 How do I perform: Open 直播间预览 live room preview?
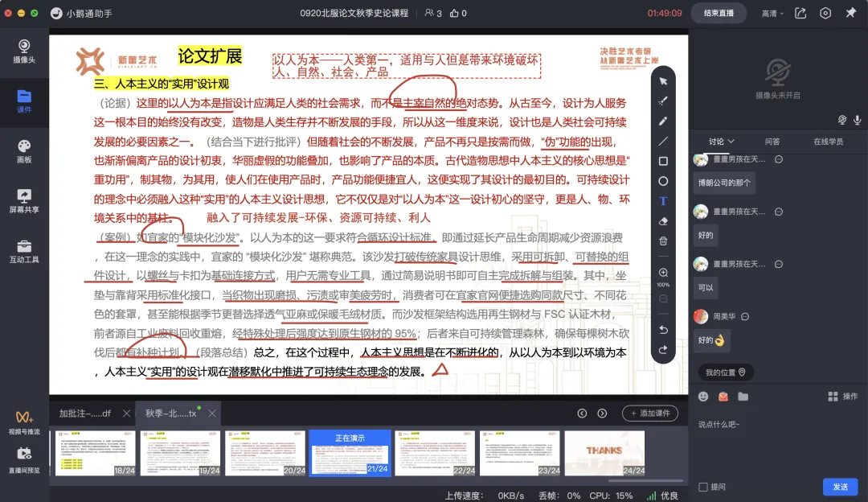(x=24, y=461)
